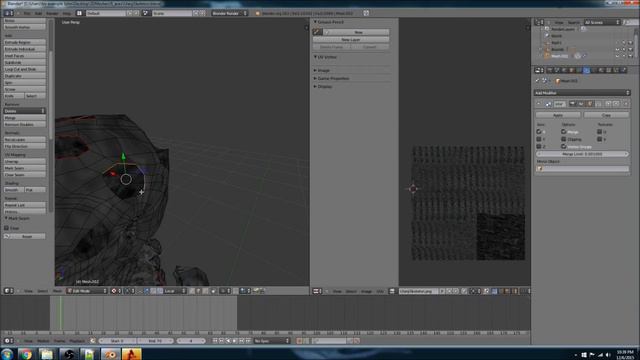Open the UVs menu in UV editor
The height and width of the screenshot is (360, 640).
click(x=380, y=291)
